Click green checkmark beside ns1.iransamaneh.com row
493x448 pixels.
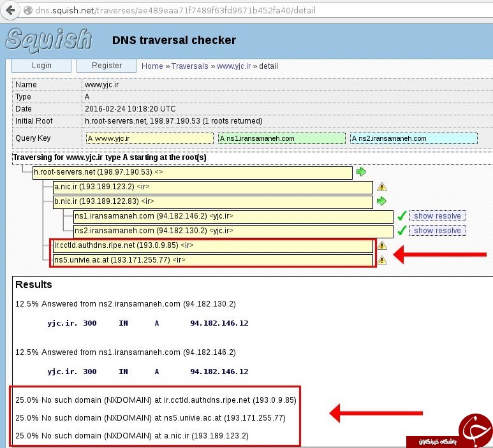click(x=402, y=216)
